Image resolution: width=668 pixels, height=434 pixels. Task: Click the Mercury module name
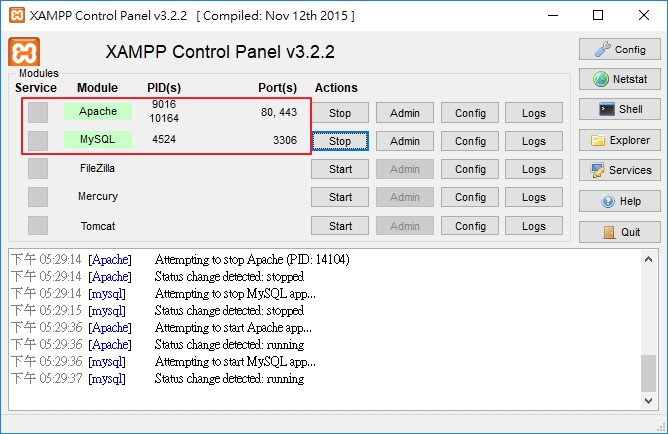(x=98, y=196)
